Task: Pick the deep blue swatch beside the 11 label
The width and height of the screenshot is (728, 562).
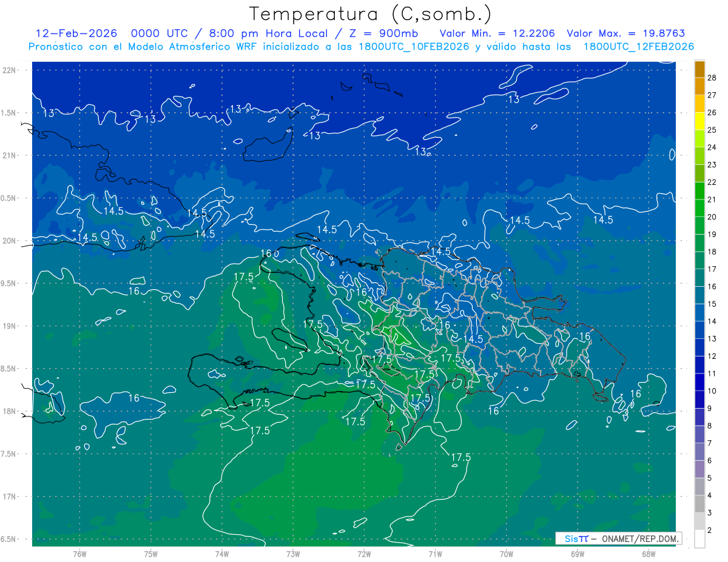Action: click(x=699, y=365)
